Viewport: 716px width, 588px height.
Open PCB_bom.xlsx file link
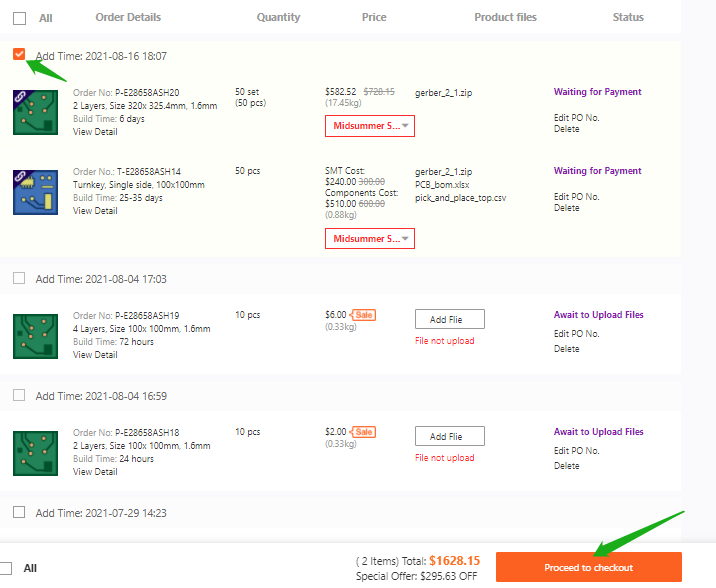click(x=444, y=185)
